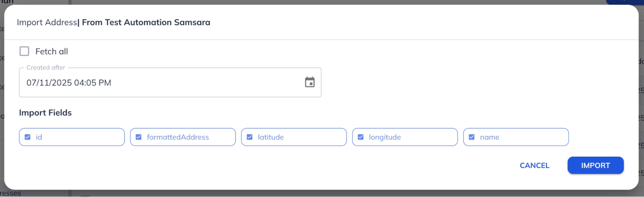This screenshot has height=197, width=644.
Task: Click the Import Address dialog title
Action: [x=113, y=22]
